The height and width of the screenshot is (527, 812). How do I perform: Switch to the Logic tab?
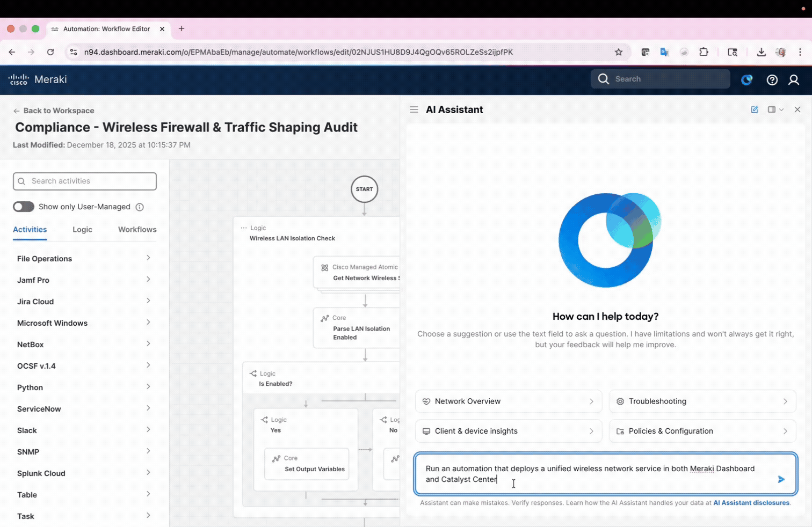coord(82,229)
